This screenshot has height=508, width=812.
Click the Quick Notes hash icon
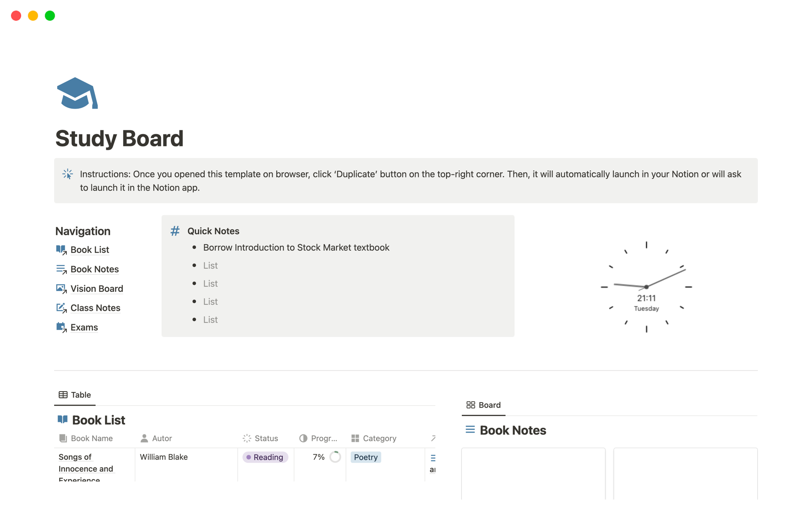tap(175, 231)
